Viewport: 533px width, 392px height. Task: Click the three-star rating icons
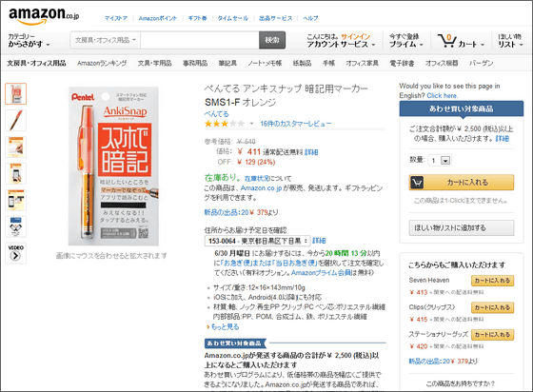225,124
